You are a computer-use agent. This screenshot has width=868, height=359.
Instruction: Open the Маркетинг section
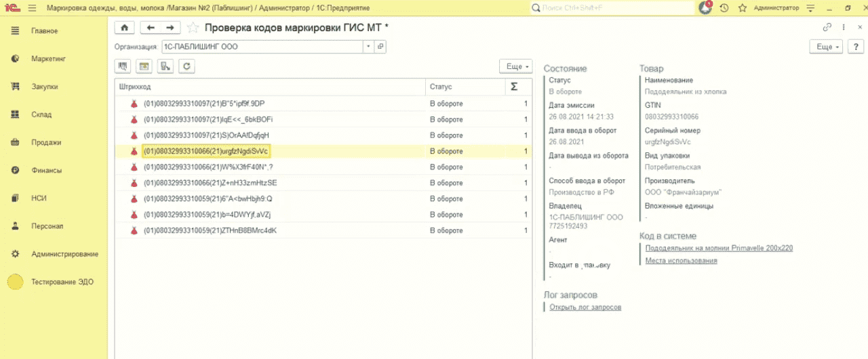click(x=47, y=59)
